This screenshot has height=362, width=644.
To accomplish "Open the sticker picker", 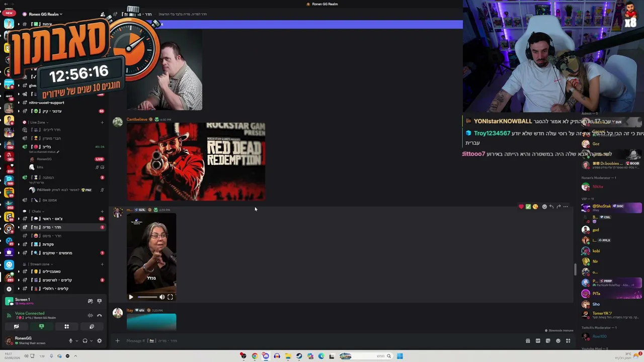I will click(548, 341).
